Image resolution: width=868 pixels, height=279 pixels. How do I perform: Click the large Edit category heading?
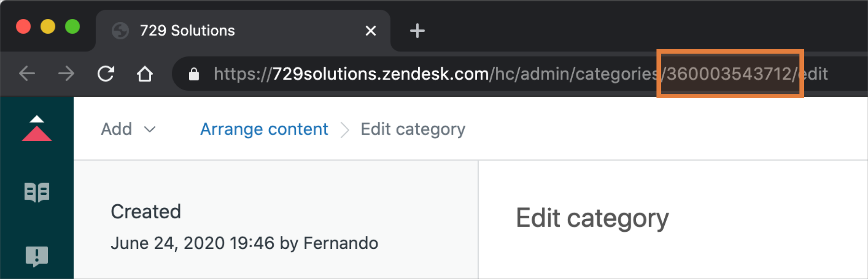[592, 218]
